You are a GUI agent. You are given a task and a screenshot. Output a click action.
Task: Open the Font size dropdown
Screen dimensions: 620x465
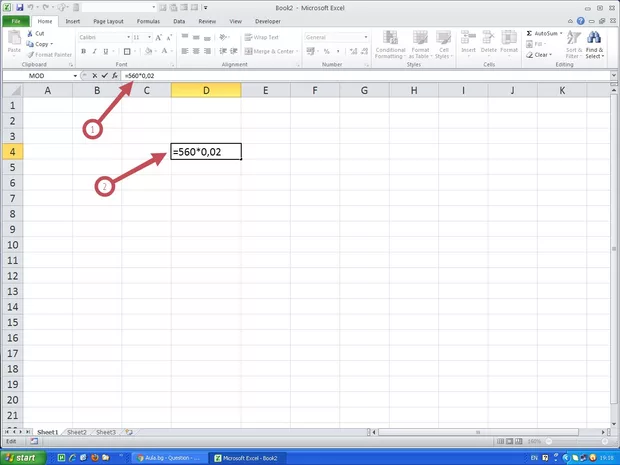[149, 37]
